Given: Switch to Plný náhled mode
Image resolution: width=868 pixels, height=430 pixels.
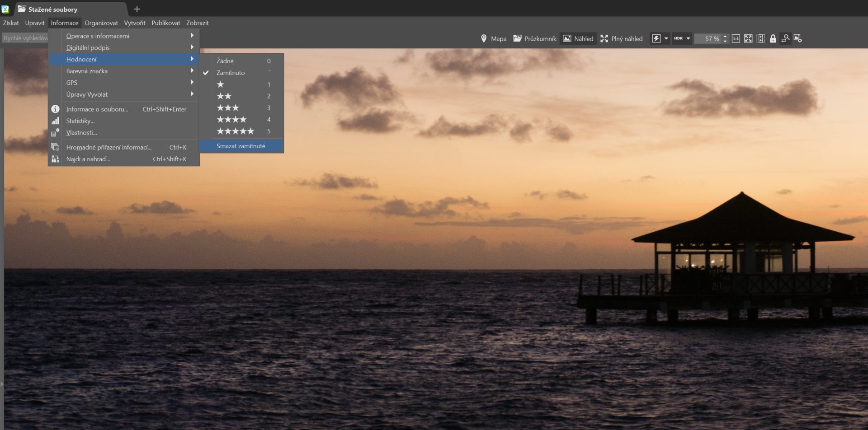Looking at the screenshot, I should coord(621,39).
